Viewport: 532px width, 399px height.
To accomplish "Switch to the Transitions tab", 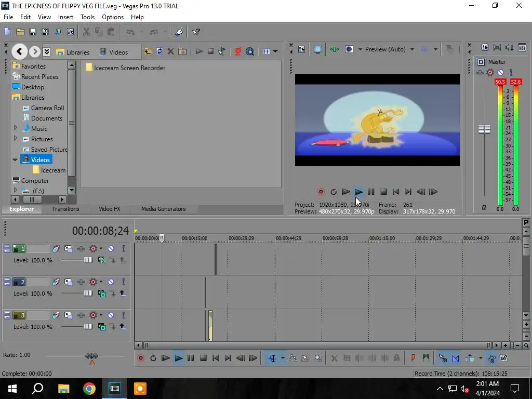I will point(65,209).
